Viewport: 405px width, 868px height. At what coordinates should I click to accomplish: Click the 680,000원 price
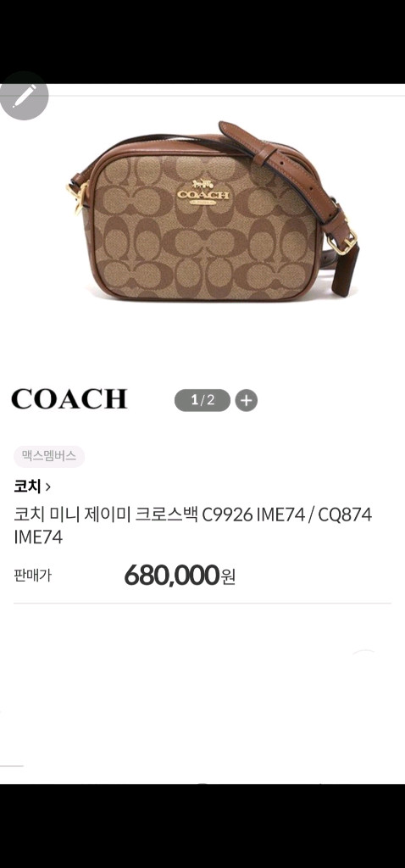(180, 576)
